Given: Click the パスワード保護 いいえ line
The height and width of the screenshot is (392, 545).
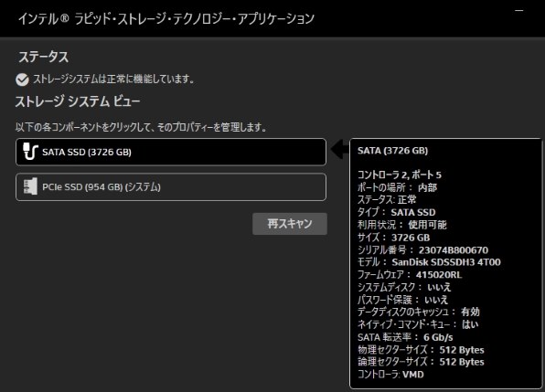Looking at the screenshot, I should [403, 300].
